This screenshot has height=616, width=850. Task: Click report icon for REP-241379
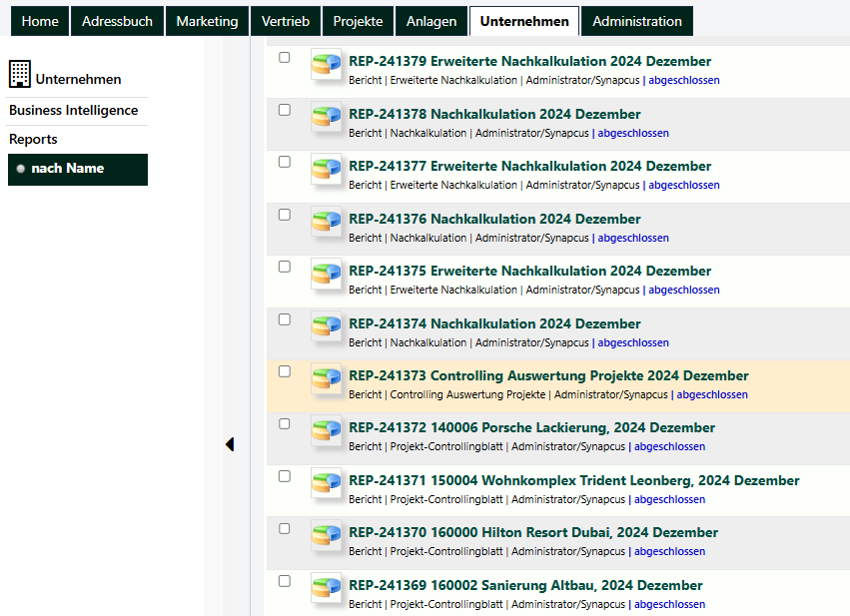[327, 64]
